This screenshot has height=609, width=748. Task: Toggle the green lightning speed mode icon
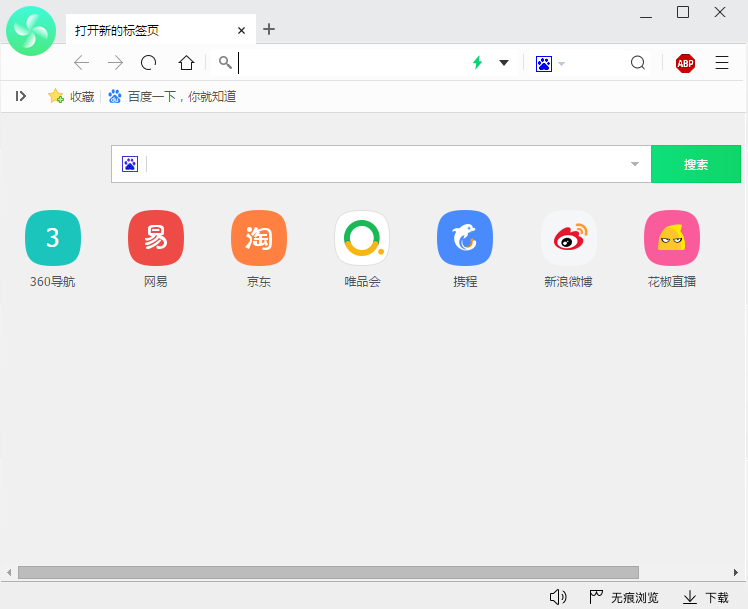(x=478, y=62)
